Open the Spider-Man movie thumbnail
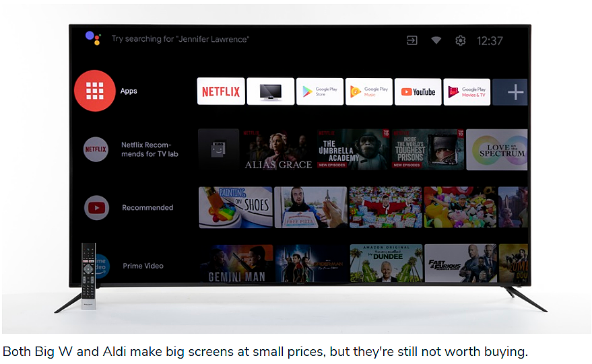The width and height of the screenshot is (592, 364). pyautogui.click(x=311, y=263)
